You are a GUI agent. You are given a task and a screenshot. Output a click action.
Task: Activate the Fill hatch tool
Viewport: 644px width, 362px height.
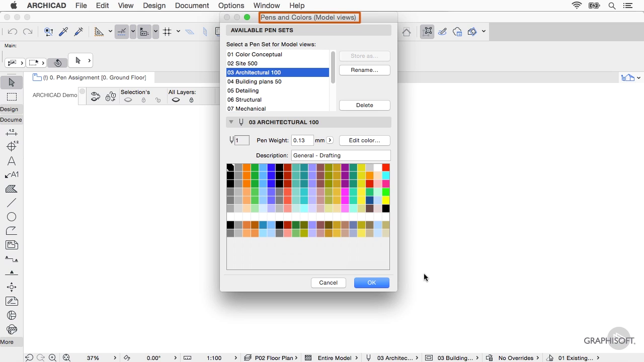pyautogui.click(x=12, y=189)
